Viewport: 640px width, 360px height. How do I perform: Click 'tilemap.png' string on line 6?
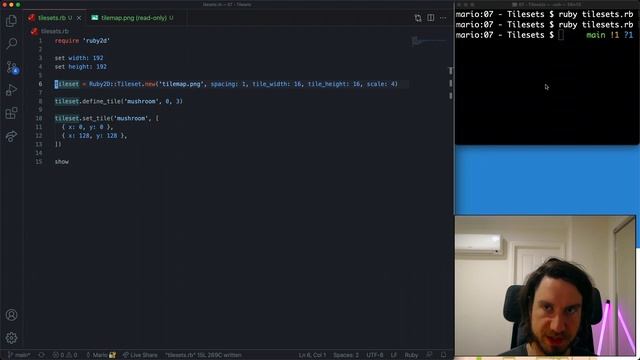(x=180, y=84)
